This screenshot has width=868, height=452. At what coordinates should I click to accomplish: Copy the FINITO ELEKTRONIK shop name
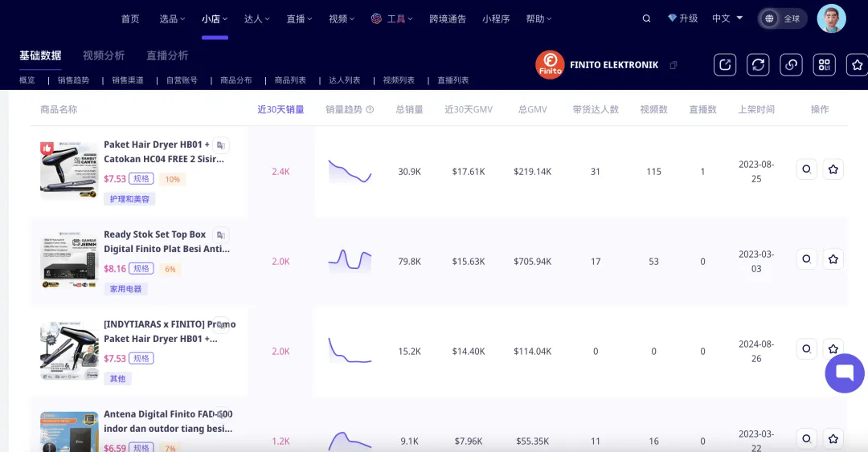(x=674, y=65)
